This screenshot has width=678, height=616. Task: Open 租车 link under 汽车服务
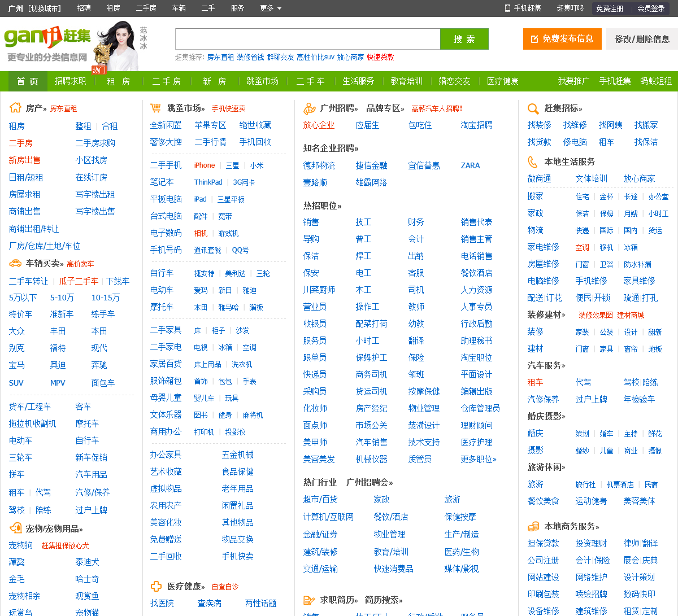(535, 382)
